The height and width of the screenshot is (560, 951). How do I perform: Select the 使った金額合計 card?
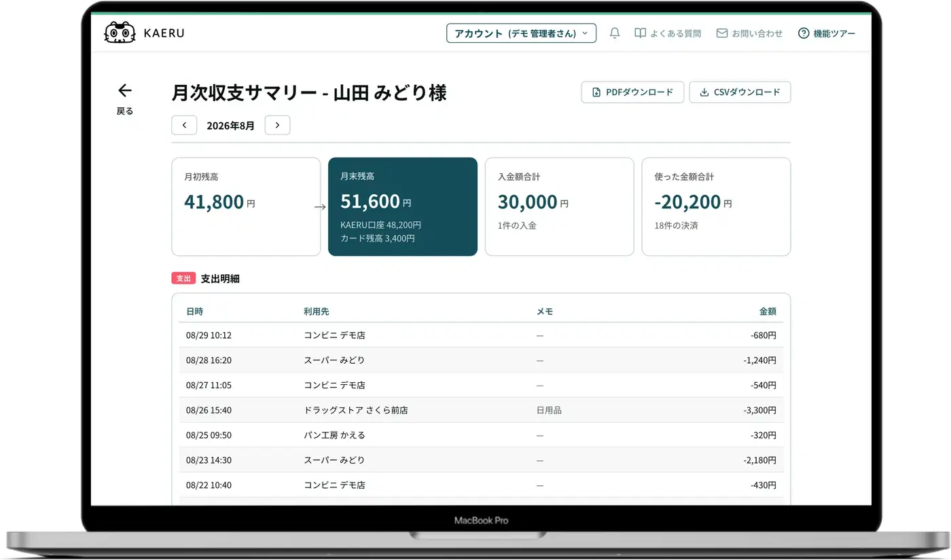pos(716,207)
